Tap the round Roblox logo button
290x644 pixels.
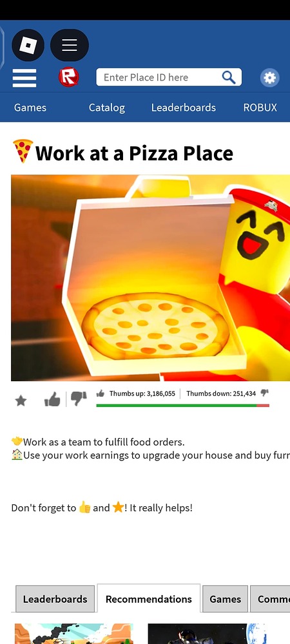pos(28,45)
